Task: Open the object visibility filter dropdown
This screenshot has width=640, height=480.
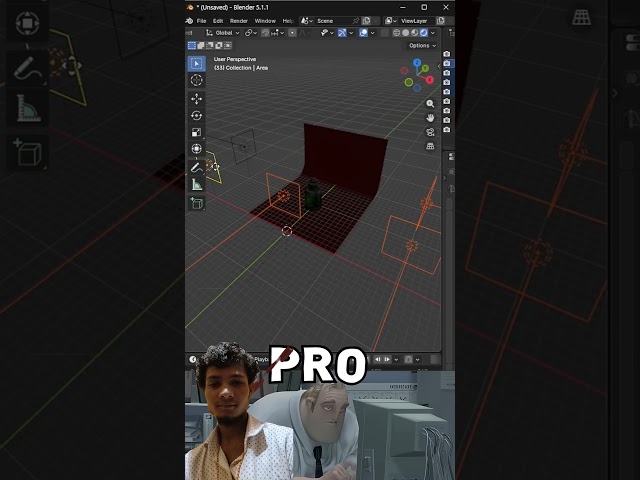Action: (327, 33)
